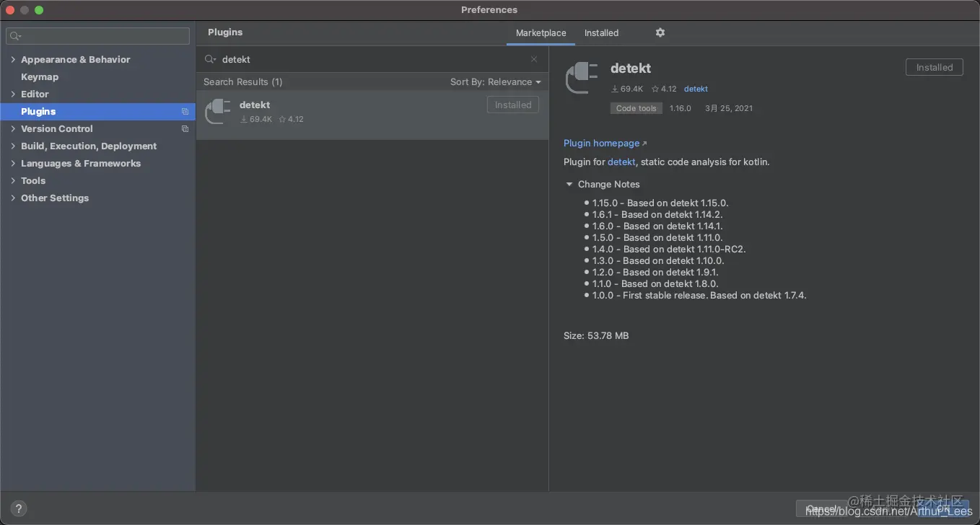Open the plugin settings gear menu
The width and height of the screenshot is (980, 525).
click(660, 32)
